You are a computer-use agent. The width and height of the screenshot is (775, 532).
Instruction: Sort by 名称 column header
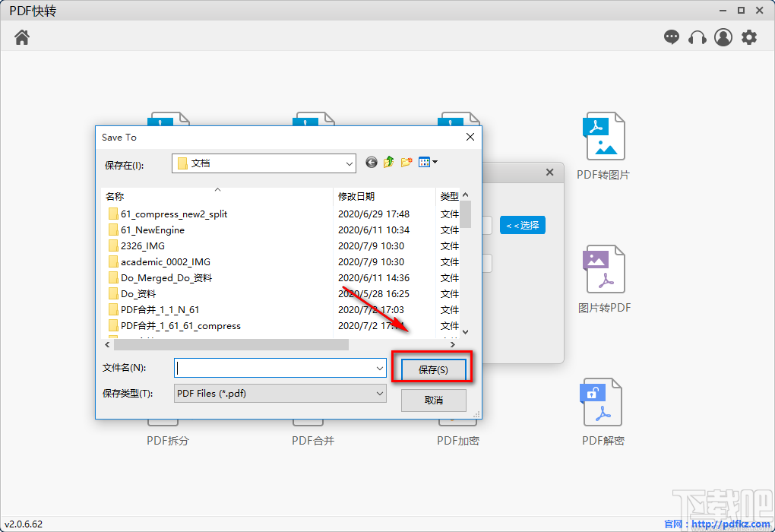click(217, 196)
